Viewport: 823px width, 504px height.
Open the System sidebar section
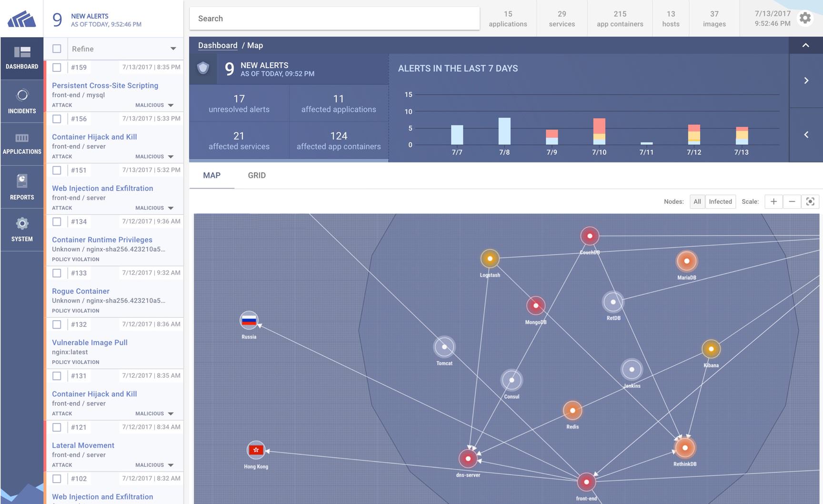pyautogui.click(x=22, y=230)
